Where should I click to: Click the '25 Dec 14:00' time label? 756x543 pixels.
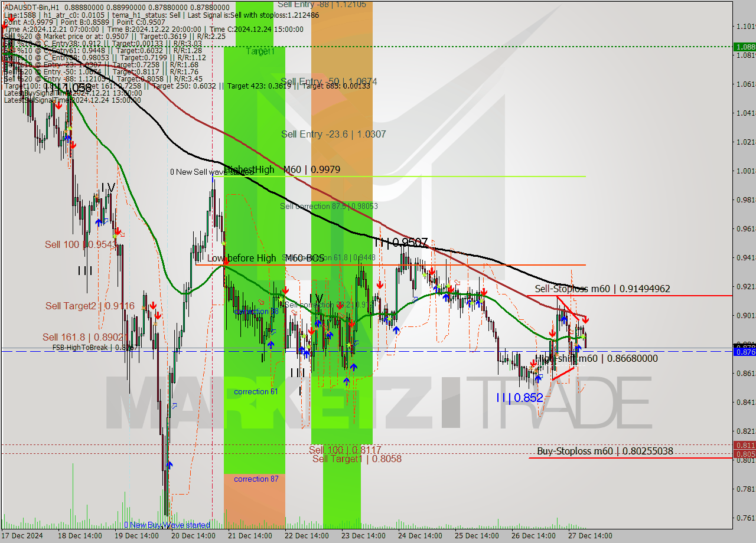click(x=477, y=536)
